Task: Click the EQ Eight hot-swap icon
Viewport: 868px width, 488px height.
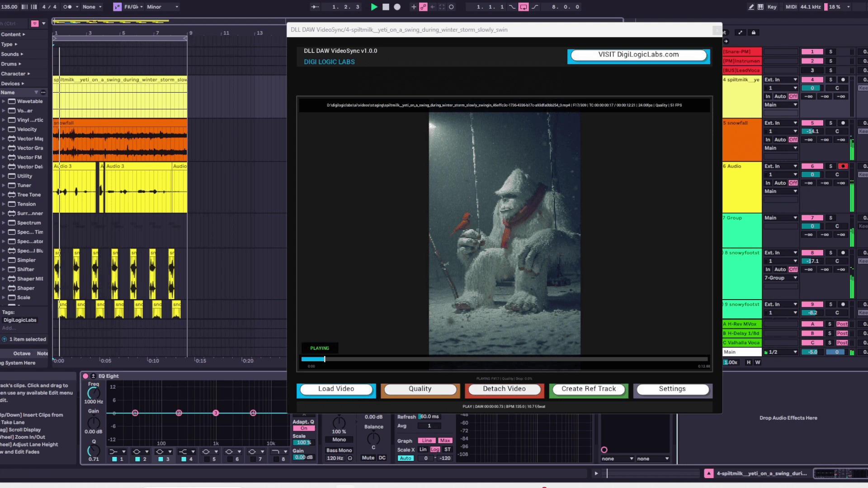Action: click(x=93, y=376)
